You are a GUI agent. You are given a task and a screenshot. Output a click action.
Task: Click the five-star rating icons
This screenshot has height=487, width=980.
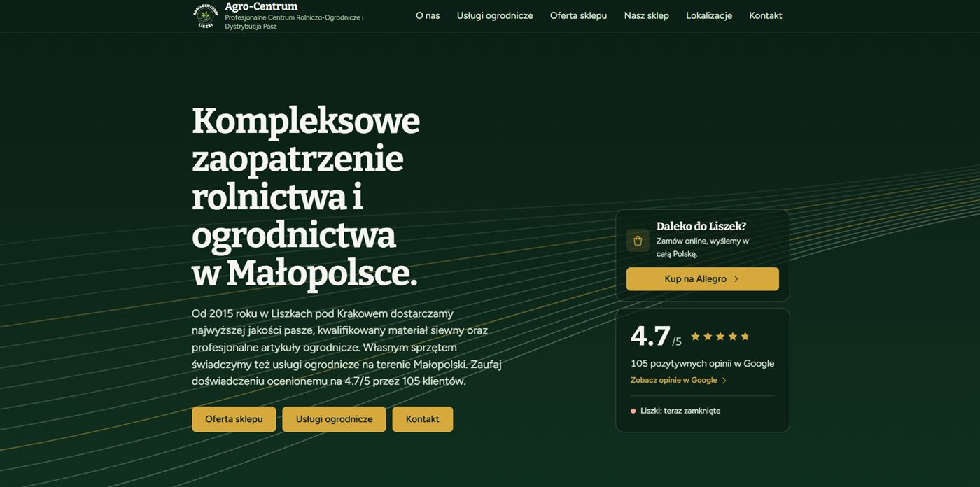click(720, 337)
